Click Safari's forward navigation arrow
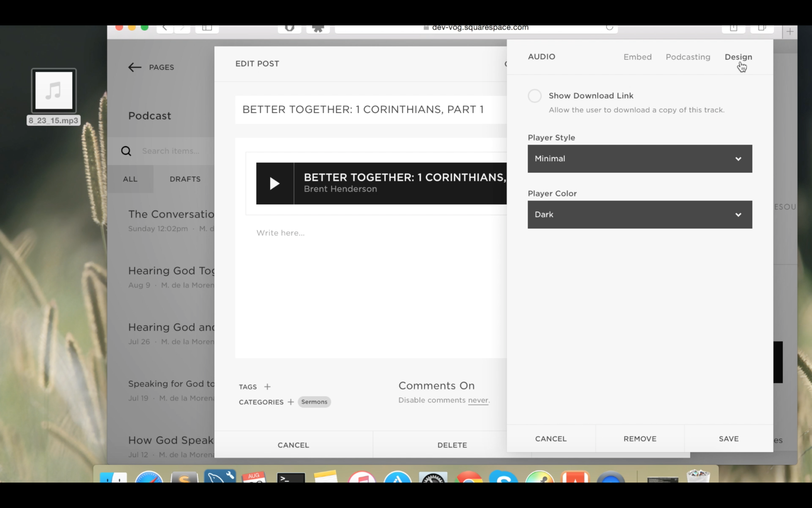The height and width of the screenshot is (508, 812). pos(182,28)
